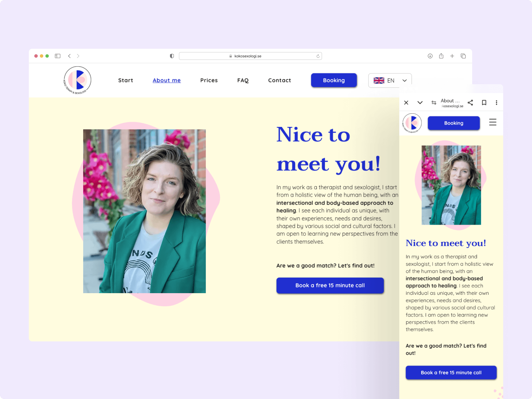The height and width of the screenshot is (399, 532).
Task: Open mobile site settings icon
Action: 434,103
